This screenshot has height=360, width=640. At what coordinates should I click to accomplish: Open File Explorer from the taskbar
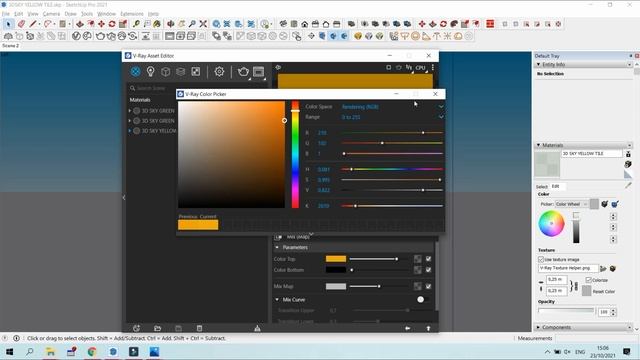51,351
